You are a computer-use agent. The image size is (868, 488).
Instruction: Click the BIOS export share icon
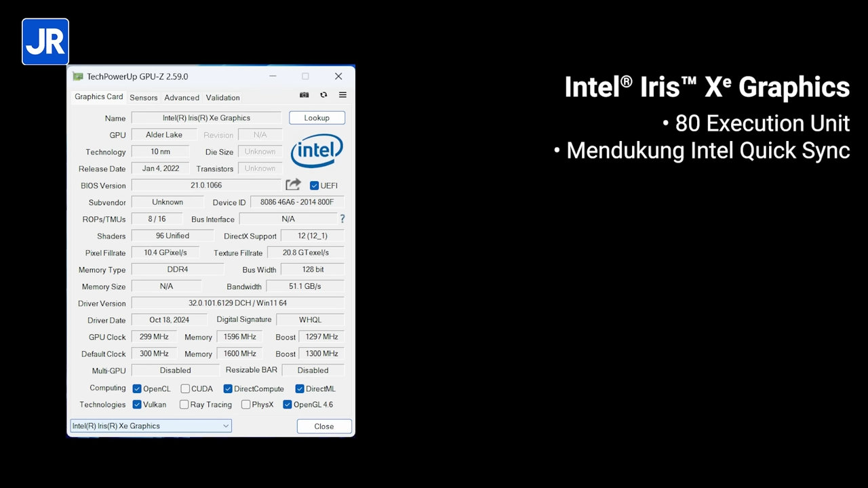[x=293, y=185]
